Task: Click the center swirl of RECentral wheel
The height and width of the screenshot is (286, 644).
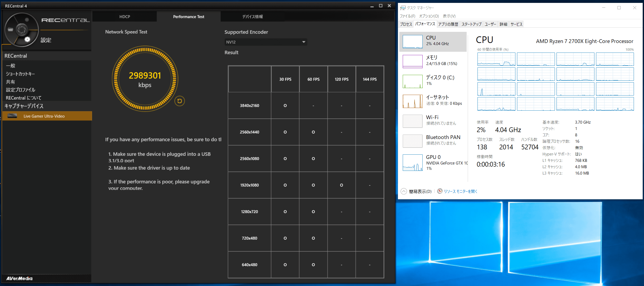Action: point(21,29)
